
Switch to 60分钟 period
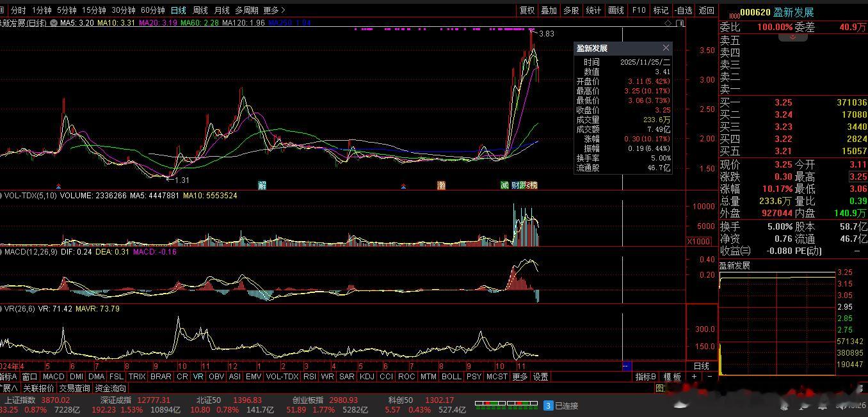(152, 10)
